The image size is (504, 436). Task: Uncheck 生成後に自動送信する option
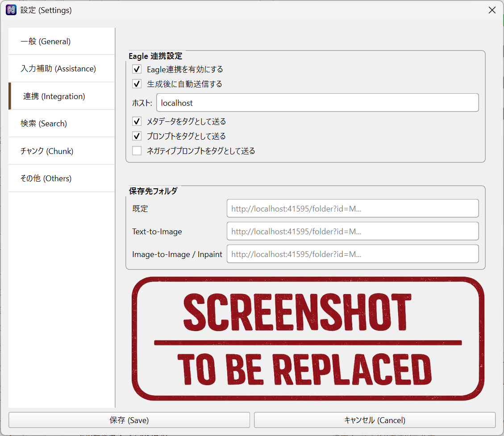point(137,84)
